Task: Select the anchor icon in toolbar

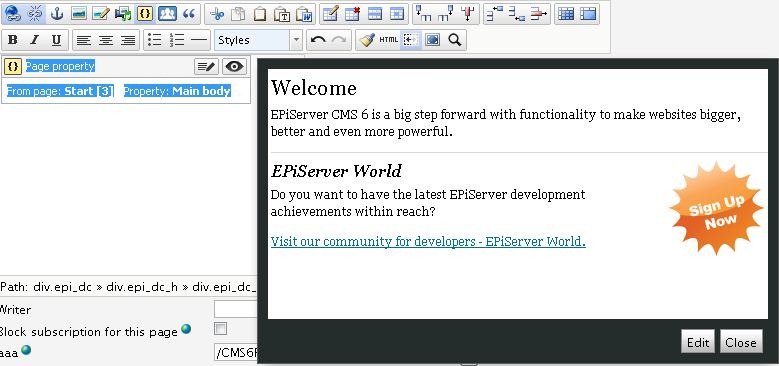Action: (57, 14)
